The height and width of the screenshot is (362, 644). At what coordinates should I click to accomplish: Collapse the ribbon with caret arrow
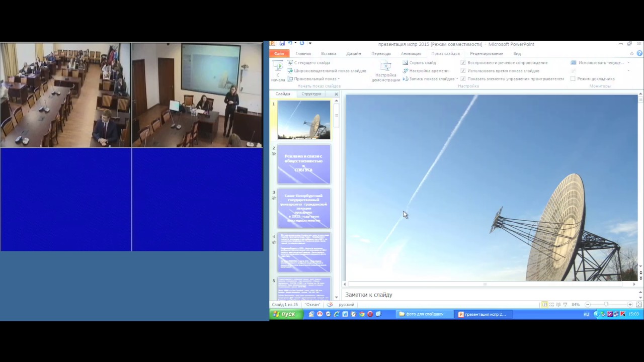coord(632,53)
